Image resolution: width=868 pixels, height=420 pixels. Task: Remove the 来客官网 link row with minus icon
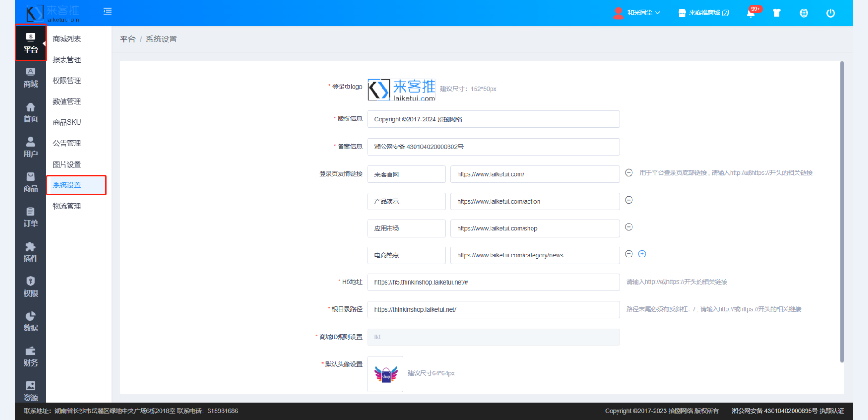[x=628, y=173]
